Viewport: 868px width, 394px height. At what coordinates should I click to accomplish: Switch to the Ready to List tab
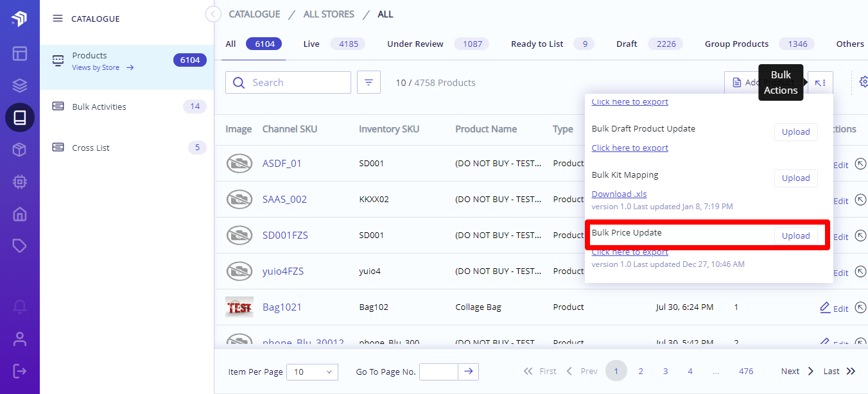tap(552, 44)
